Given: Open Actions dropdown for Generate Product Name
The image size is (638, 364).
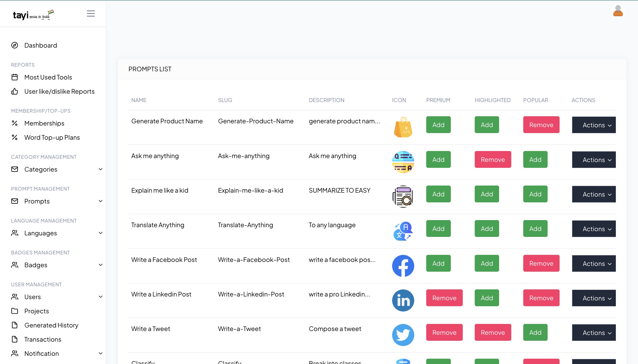Looking at the screenshot, I should click(x=594, y=125).
